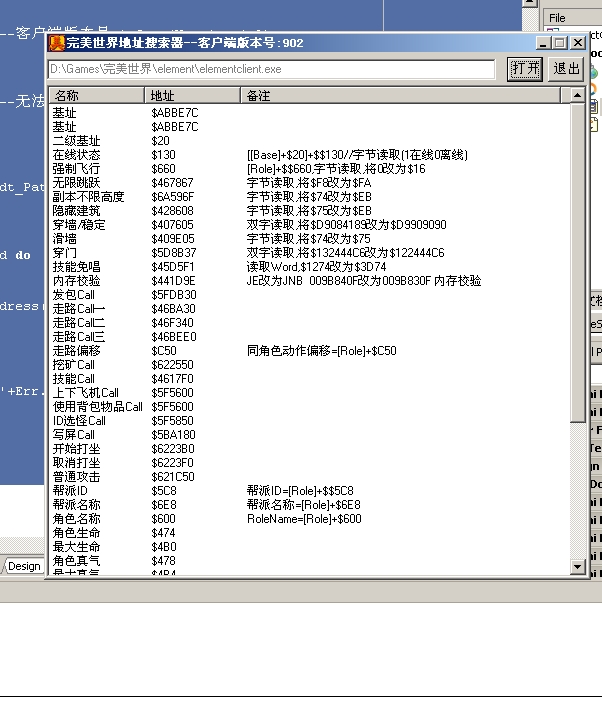Viewport: 602px width, 715px height.
Task: Select the 二级基址 row
Action: (x=309, y=141)
